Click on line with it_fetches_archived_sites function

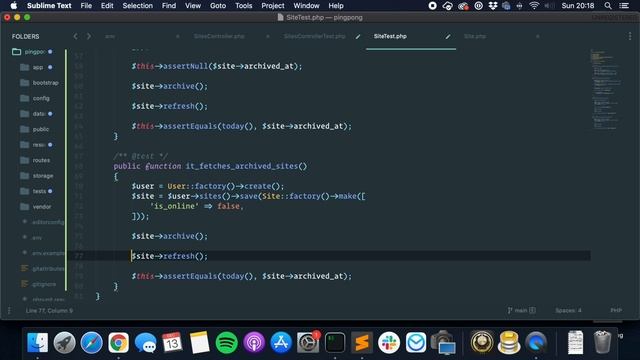tap(210, 166)
